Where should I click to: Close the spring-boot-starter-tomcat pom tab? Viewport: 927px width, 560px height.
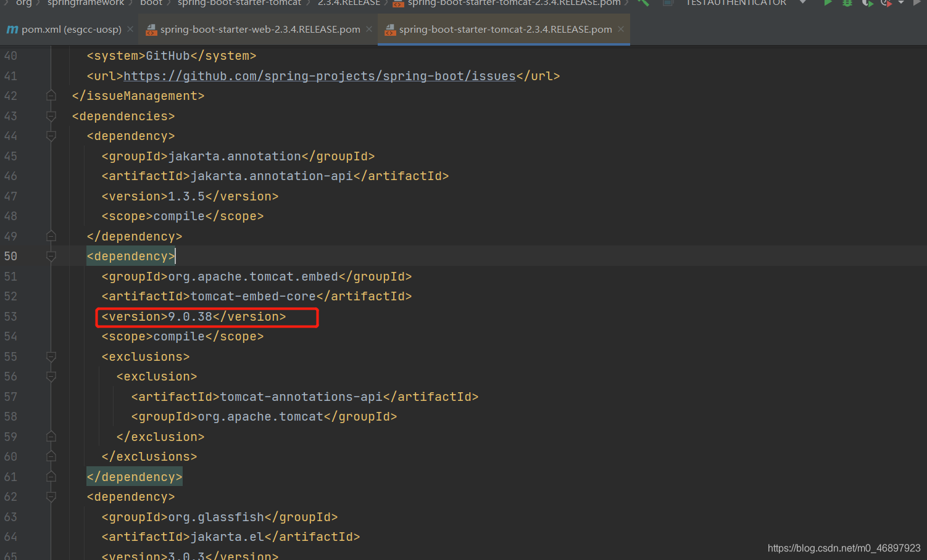[x=621, y=29]
